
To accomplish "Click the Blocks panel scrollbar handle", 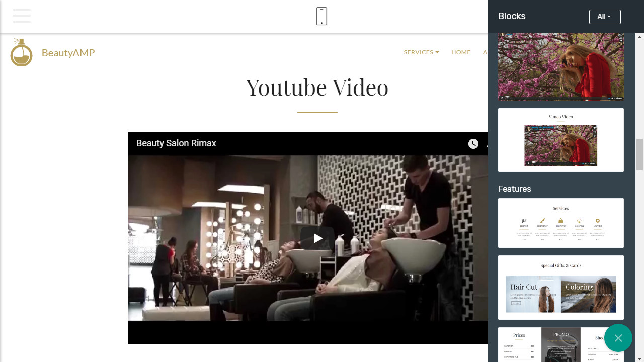I will coord(639,154).
